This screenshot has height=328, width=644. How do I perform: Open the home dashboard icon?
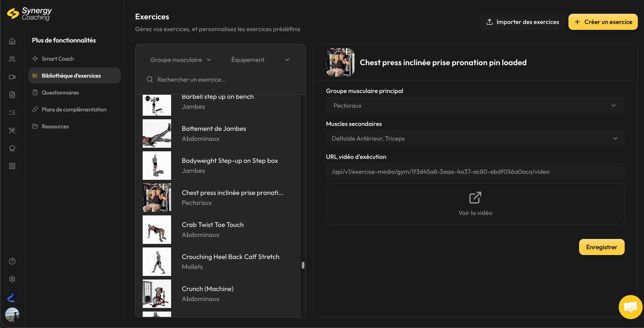point(12,41)
